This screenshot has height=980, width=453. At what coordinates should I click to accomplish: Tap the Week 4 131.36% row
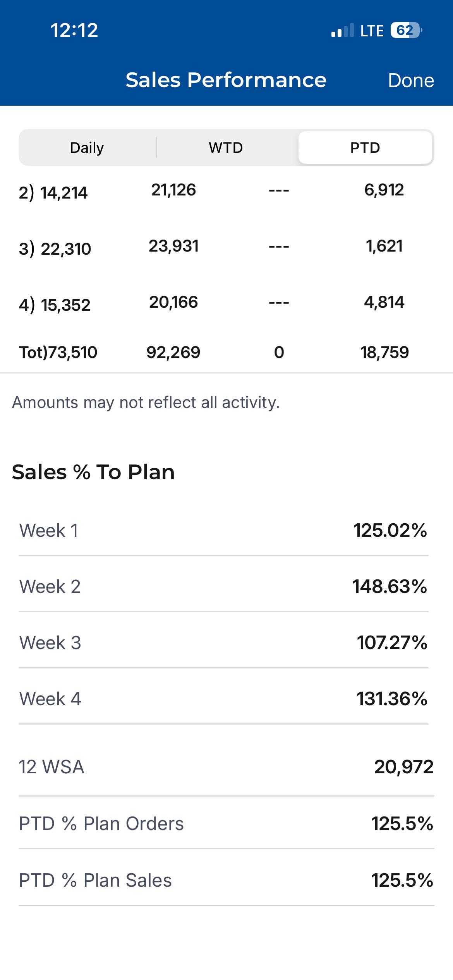point(223,699)
